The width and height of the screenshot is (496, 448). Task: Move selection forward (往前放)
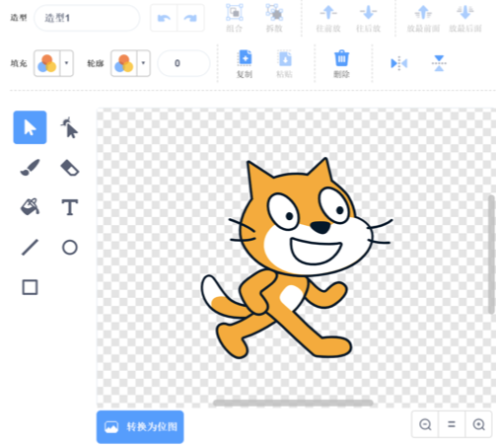click(x=328, y=18)
